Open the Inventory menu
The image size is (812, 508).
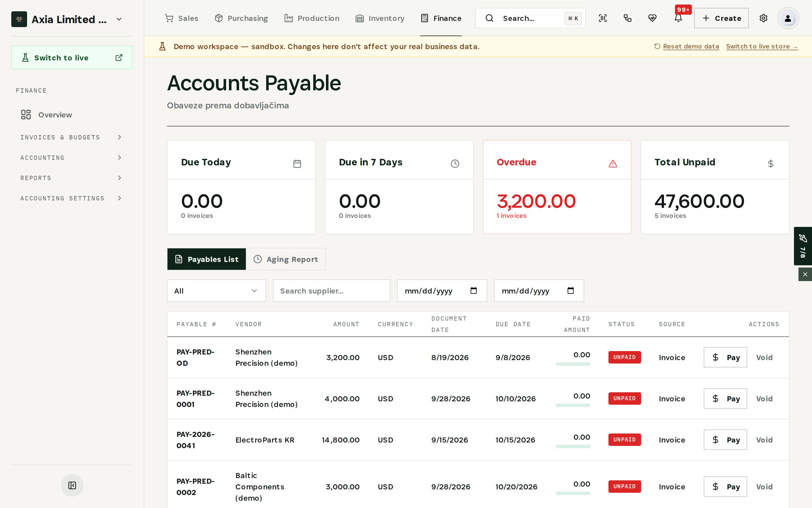click(x=380, y=18)
